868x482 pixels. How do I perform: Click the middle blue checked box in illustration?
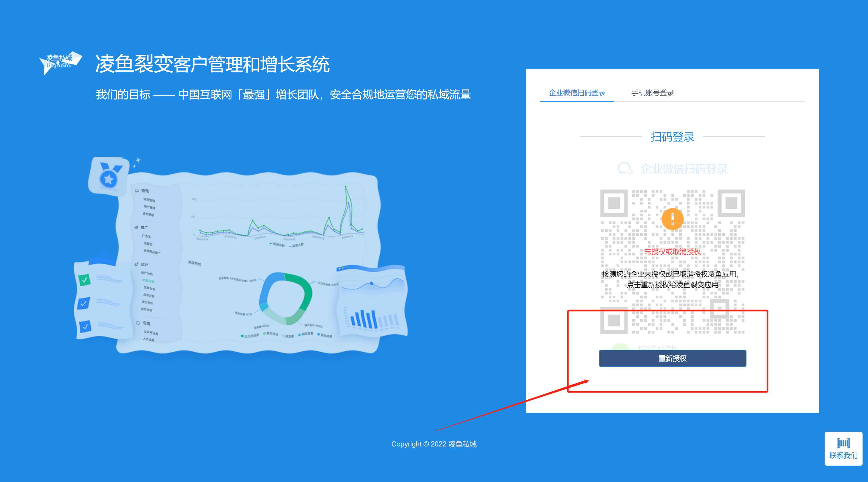coord(84,303)
